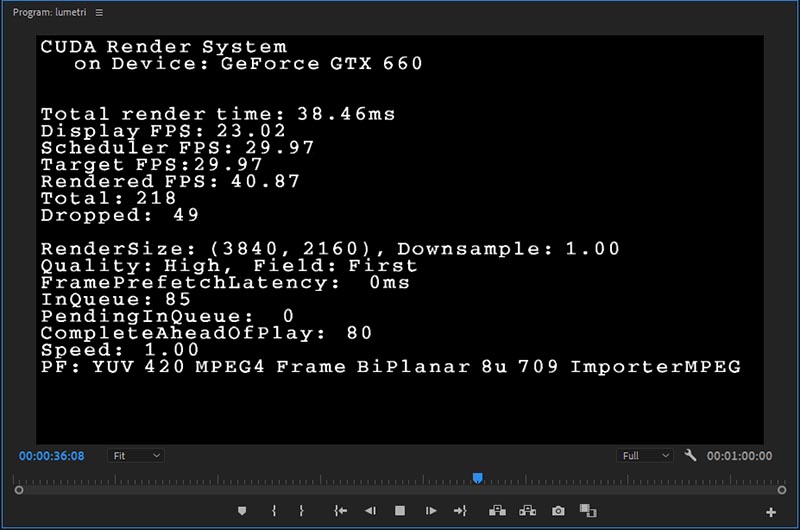
Task: Click the 'CompleteAheadOfPlay: 80' text
Action: [206, 333]
